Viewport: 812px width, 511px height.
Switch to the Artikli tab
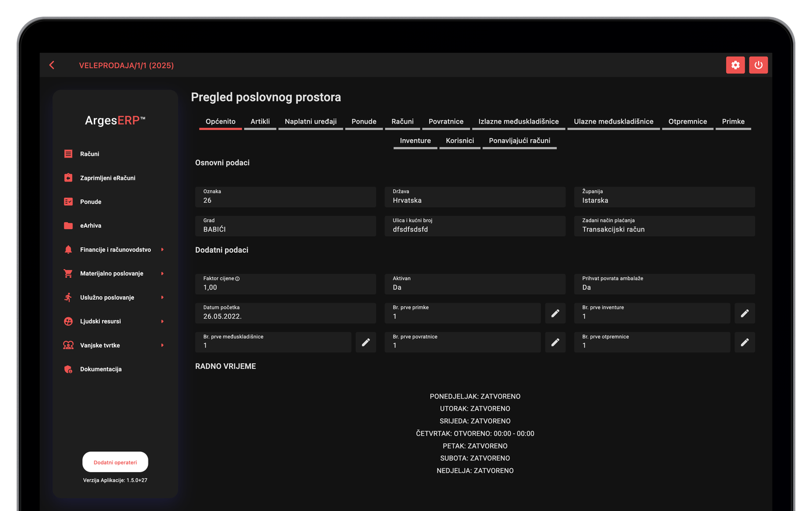[x=260, y=122]
